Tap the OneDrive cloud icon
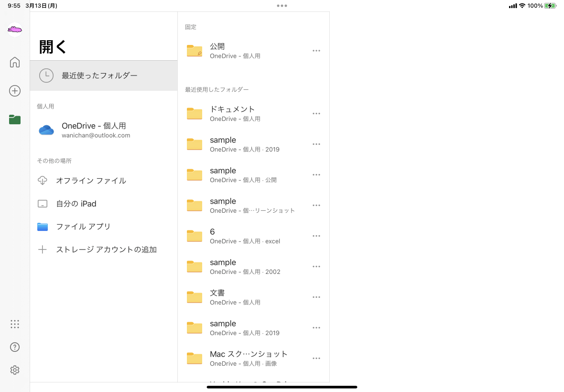The width and height of the screenshot is (564, 392). coord(46,130)
